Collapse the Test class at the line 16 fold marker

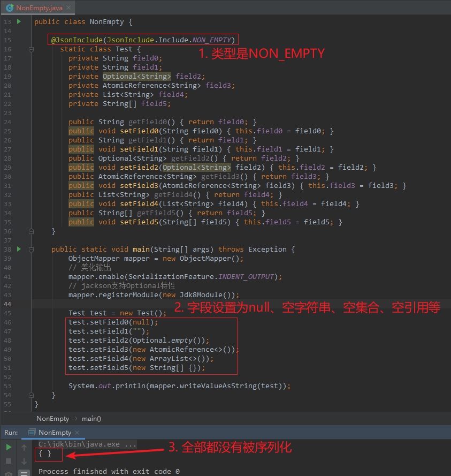click(x=31, y=49)
